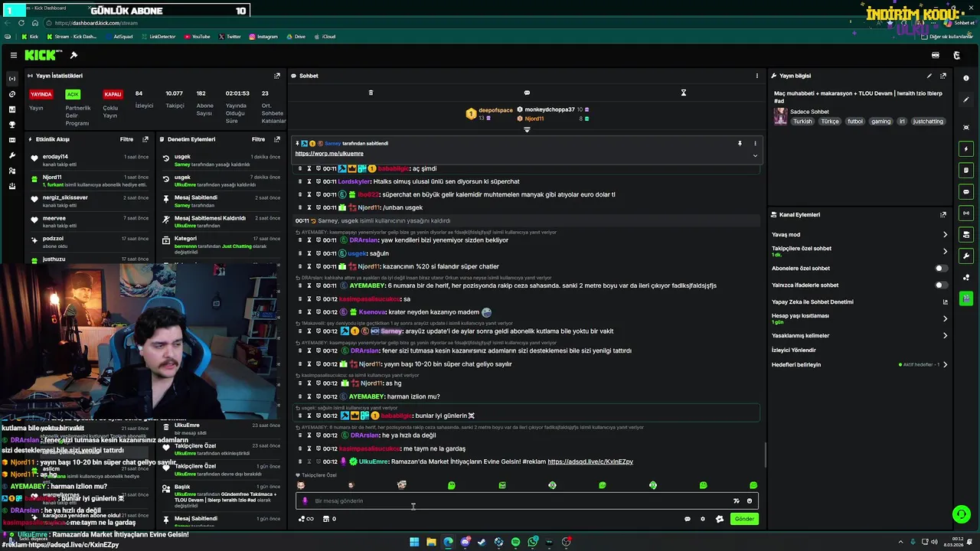Pop out the Yayın bilgisi panel
The height and width of the screenshot is (551, 980).
pos(943,76)
